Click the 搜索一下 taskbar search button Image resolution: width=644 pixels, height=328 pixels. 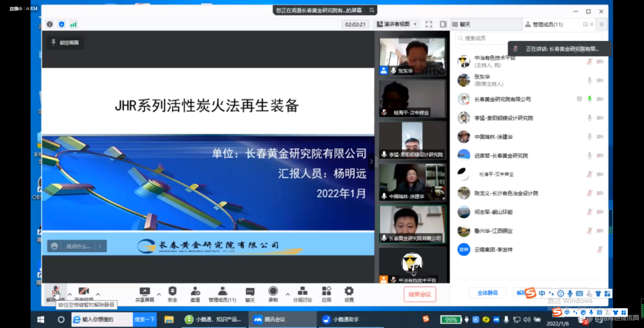point(145,319)
